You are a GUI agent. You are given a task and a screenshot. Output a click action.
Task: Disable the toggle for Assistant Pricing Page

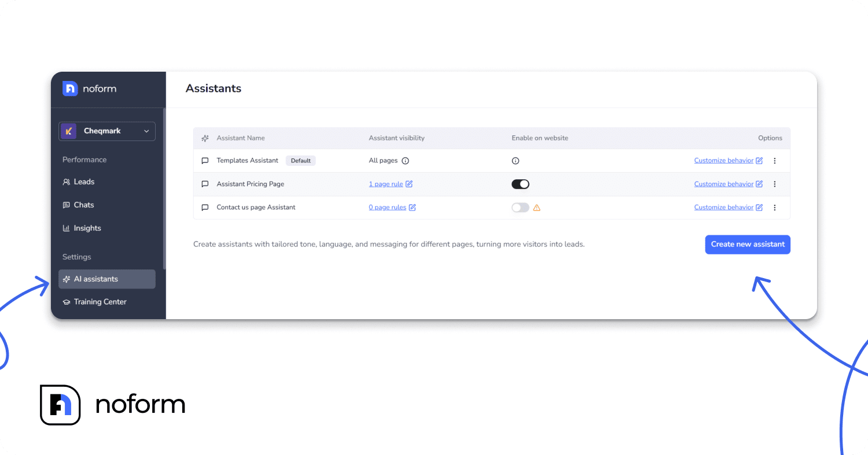[x=520, y=183]
